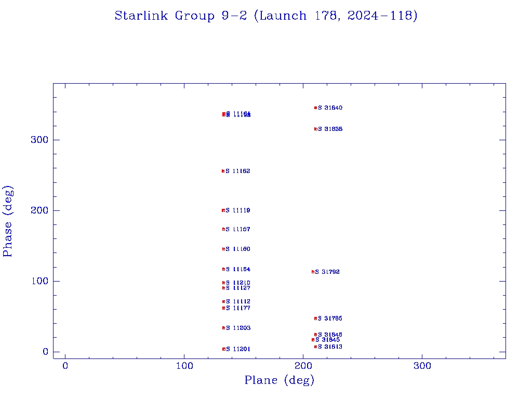Select the S 11112 satellite label
The width and height of the screenshot is (532, 399).
pyautogui.click(x=238, y=302)
